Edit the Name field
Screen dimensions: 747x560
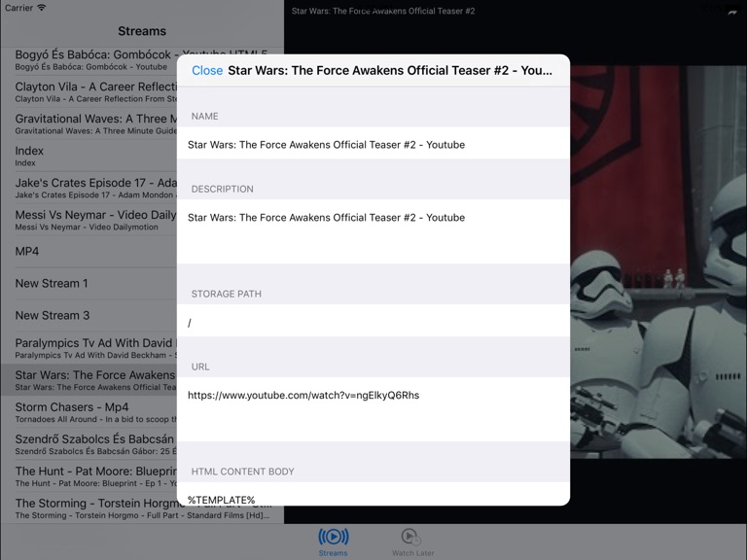(x=373, y=145)
